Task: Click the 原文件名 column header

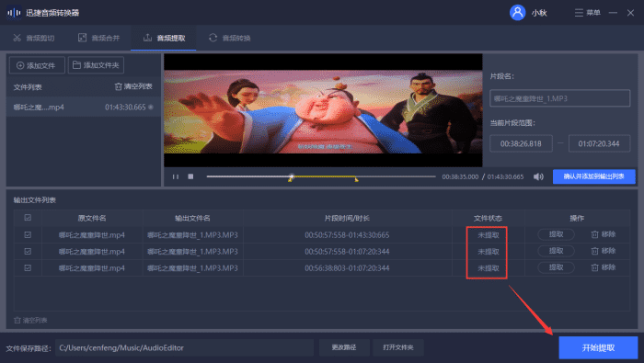Action: tap(92, 218)
